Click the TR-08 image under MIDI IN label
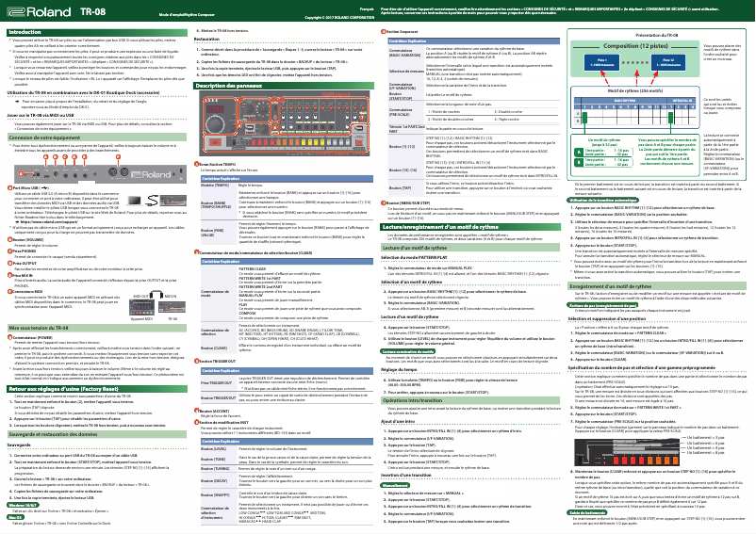756x534 pixels. (x=173, y=308)
